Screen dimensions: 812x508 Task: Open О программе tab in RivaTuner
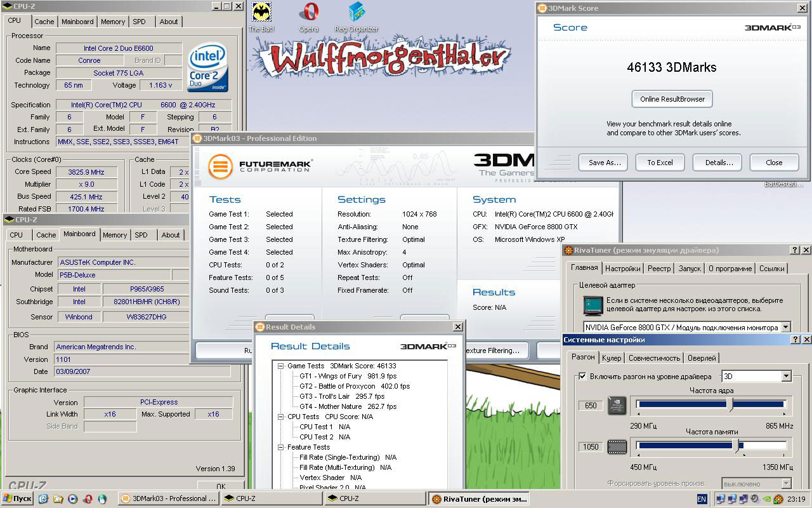(x=730, y=269)
